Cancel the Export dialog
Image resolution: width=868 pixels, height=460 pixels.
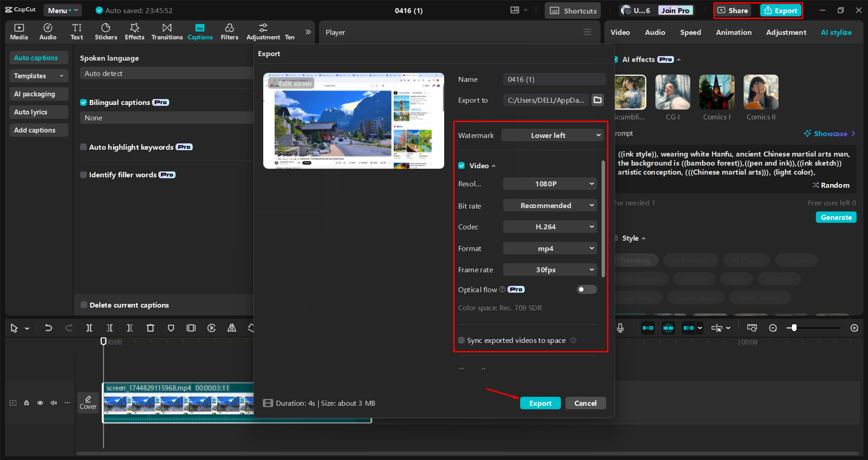tap(585, 403)
